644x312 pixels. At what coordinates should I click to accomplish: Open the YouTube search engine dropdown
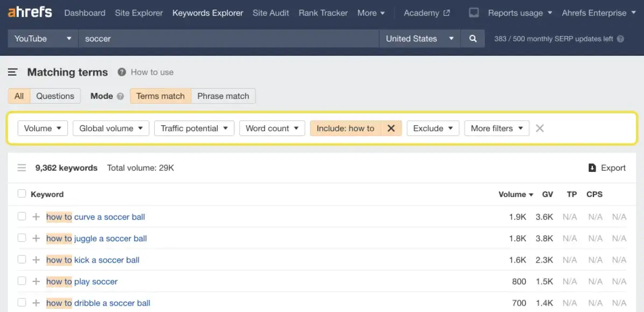point(42,38)
